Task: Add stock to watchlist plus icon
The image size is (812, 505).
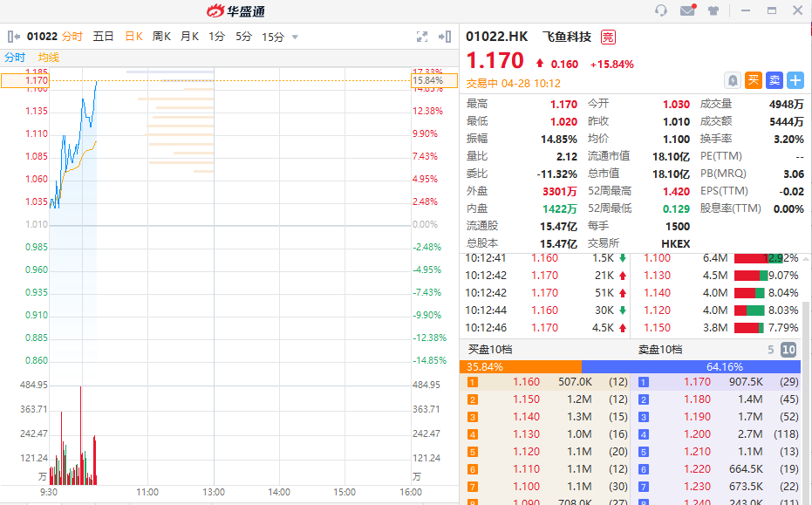Action: 795,80
